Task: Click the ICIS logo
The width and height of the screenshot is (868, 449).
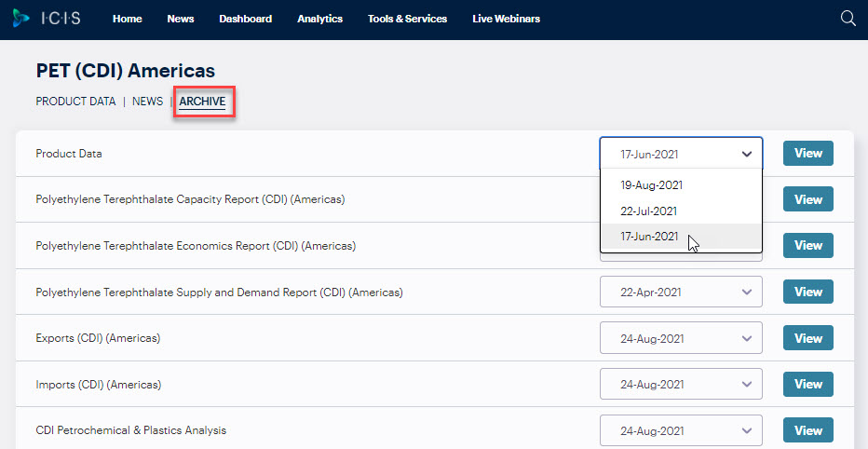Action: pyautogui.click(x=47, y=18)
